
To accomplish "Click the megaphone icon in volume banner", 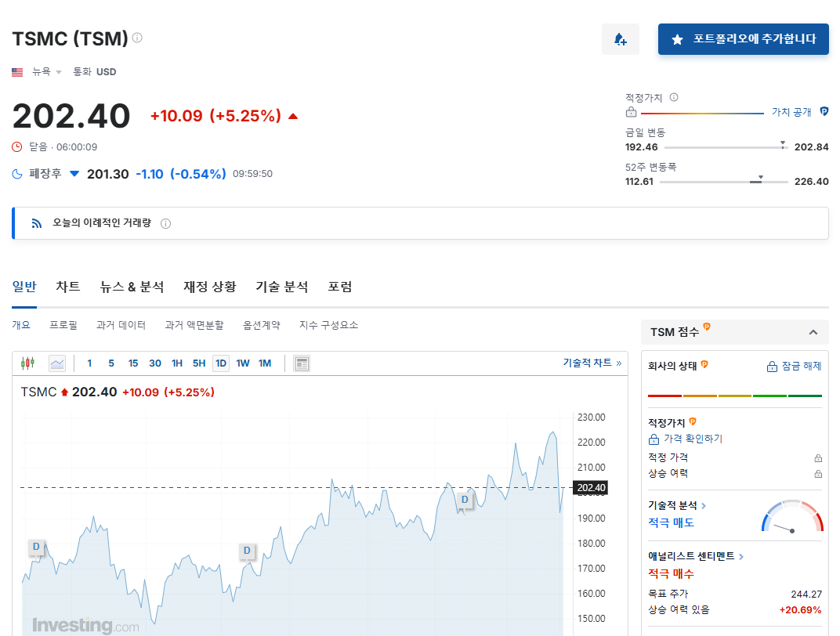I will click(36, 223).
